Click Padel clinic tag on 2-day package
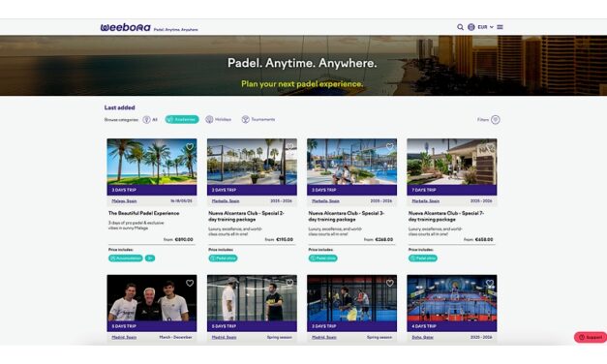The width and height of the screenshot is (607, 364). (223, 258)
